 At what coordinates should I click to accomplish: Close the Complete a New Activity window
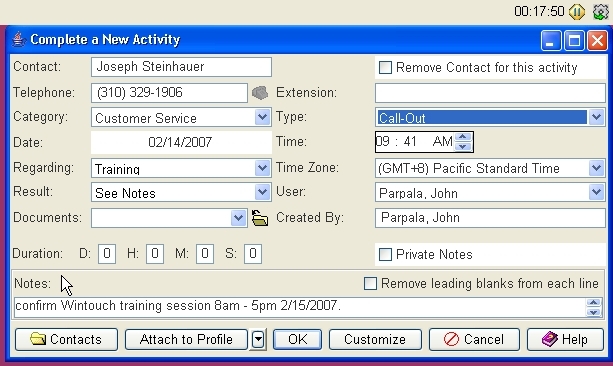click(597, 40)
